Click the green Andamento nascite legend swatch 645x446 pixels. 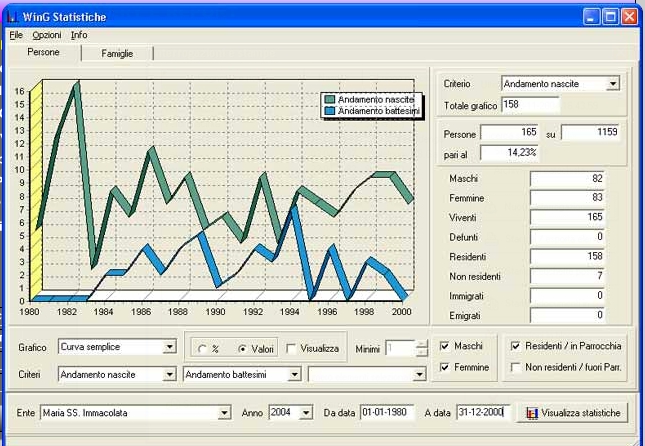[x=329, y=100]
